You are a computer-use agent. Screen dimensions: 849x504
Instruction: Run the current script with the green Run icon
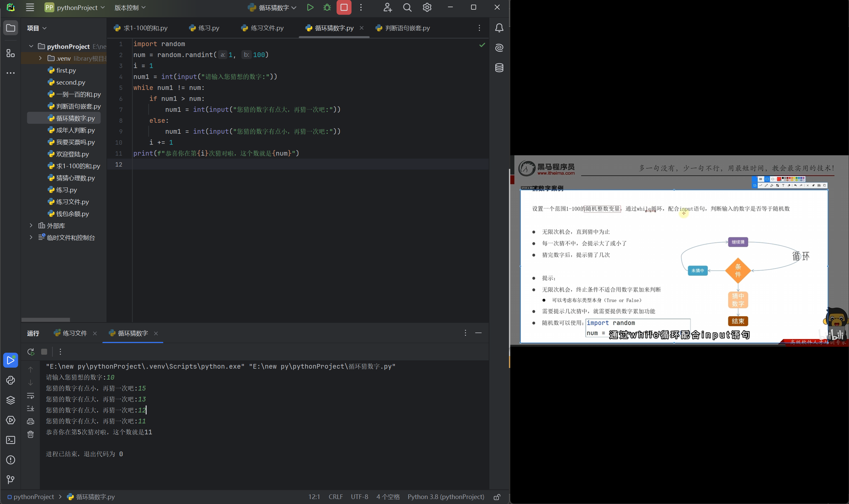point(310,8)
